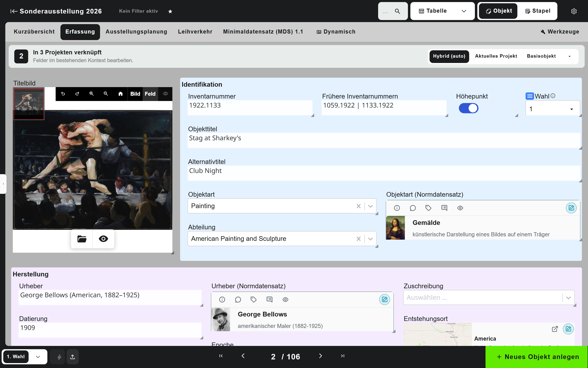Click the info icon in Objektart Normdatensatz
This screenshot has width=588, height=368.
(397, 208)
